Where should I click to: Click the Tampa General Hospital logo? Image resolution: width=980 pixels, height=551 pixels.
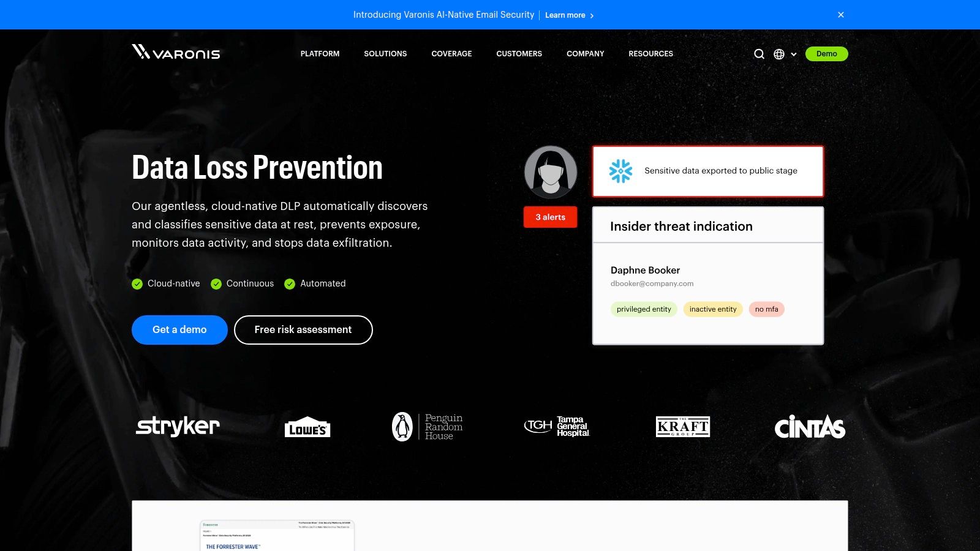coord(557,426)
